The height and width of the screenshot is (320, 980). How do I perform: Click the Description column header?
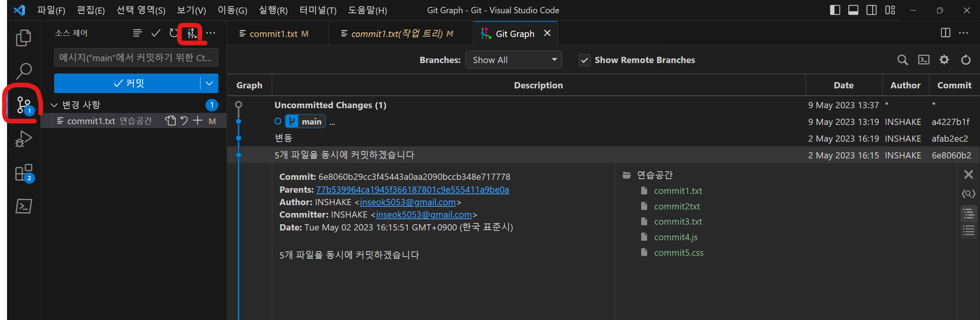coord(538,85)
